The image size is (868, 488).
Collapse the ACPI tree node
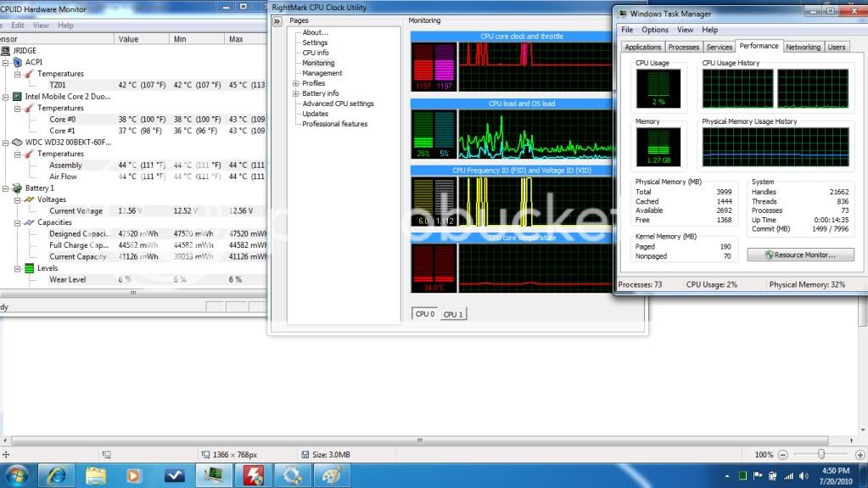pos(5,62)
